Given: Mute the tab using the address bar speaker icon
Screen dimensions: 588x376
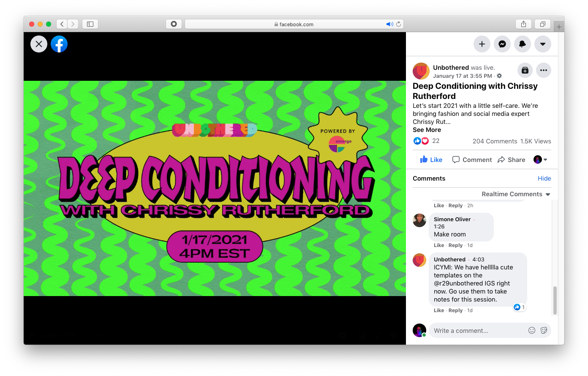Looking at the screenshot, I should point(389,24).
